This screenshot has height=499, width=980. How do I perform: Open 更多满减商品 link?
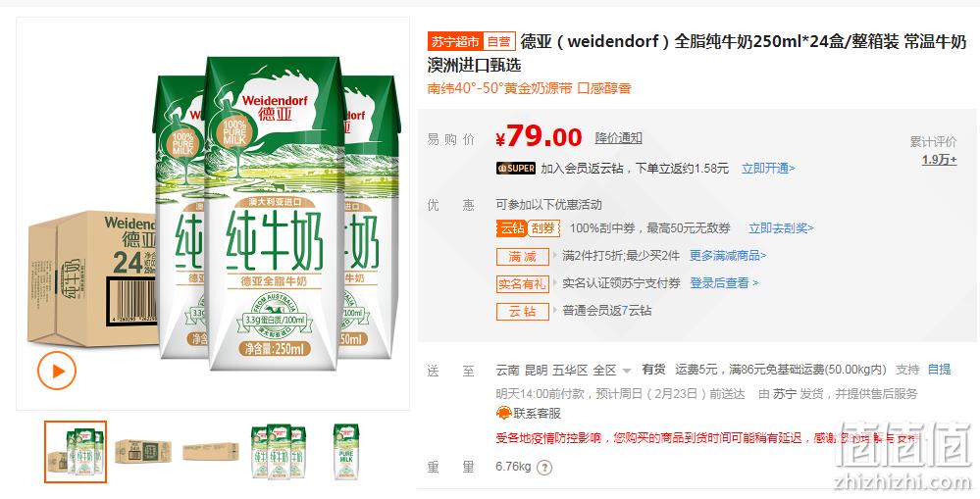click(728, 256)
